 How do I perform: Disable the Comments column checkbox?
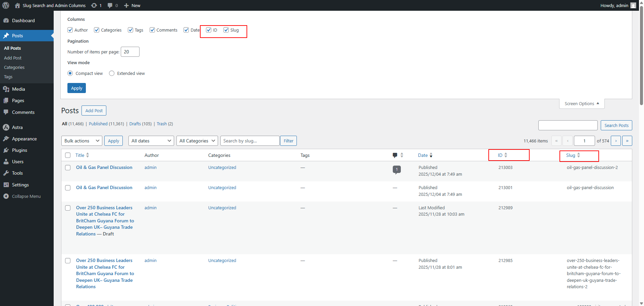click(153, 30)
